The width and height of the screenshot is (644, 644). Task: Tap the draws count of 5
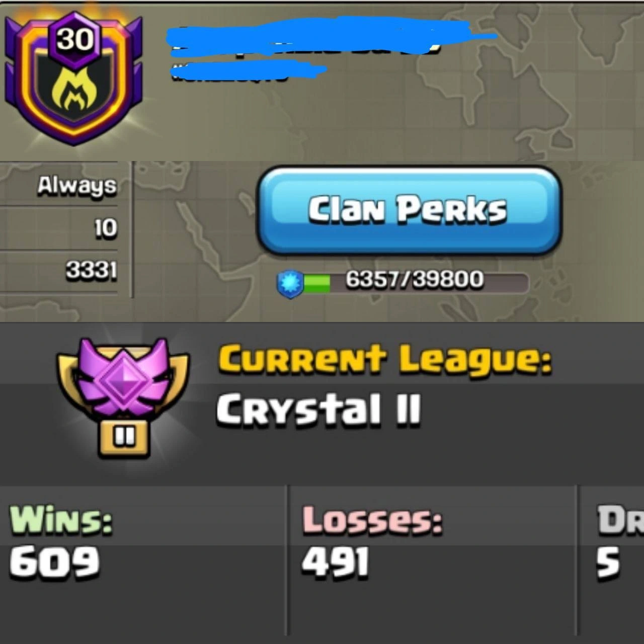pos(608,562)
